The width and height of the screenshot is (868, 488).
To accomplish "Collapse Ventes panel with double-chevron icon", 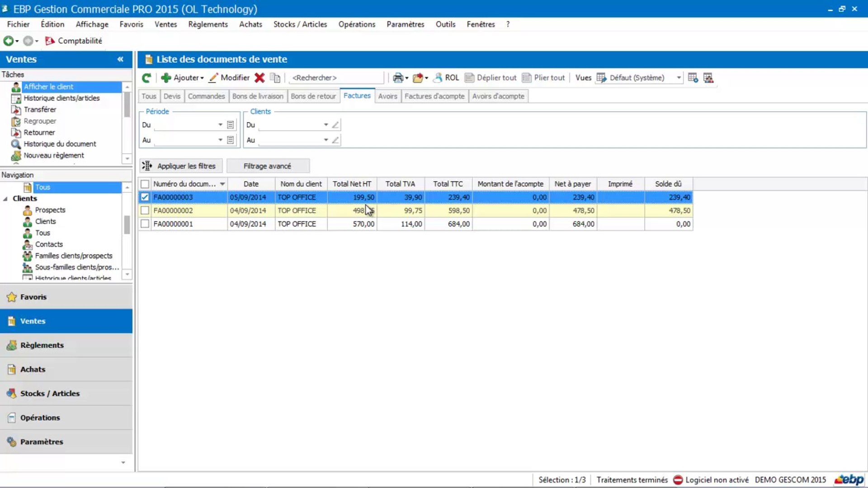I will coord(120,59).
